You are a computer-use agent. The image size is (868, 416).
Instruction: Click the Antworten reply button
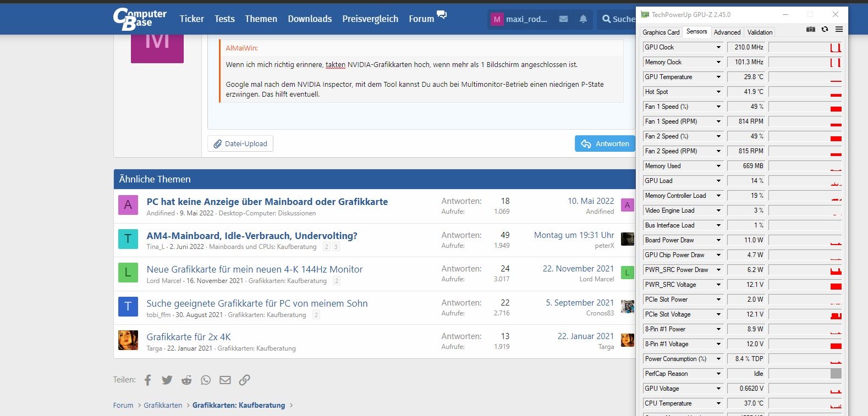[605, 143]
